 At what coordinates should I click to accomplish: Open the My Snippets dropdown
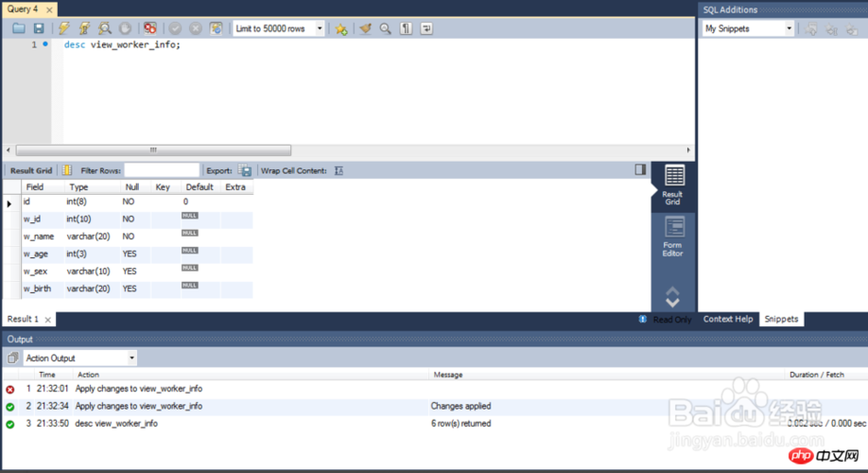coord(748,28)
